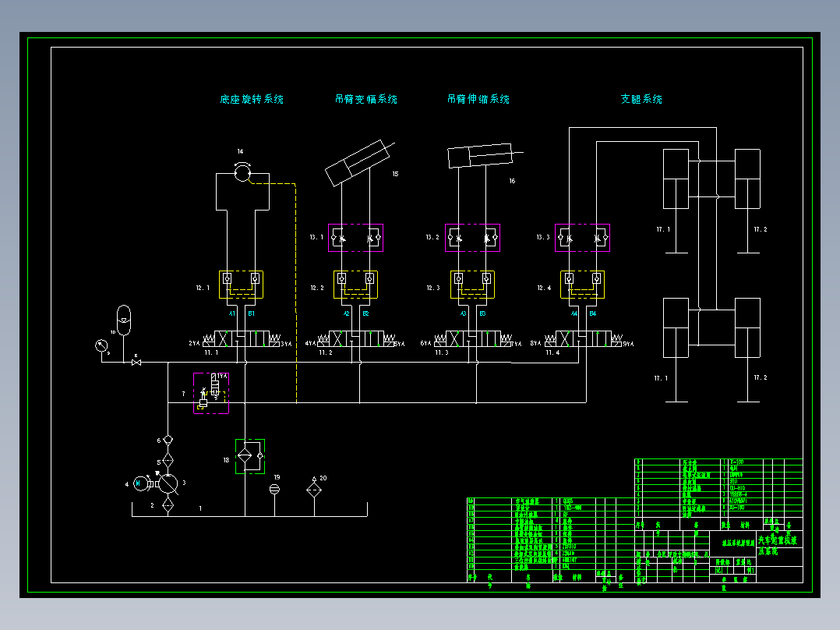840x630 pixels.
Task: Pick the filter symbol numbered 5
Action: pos(168,461)
